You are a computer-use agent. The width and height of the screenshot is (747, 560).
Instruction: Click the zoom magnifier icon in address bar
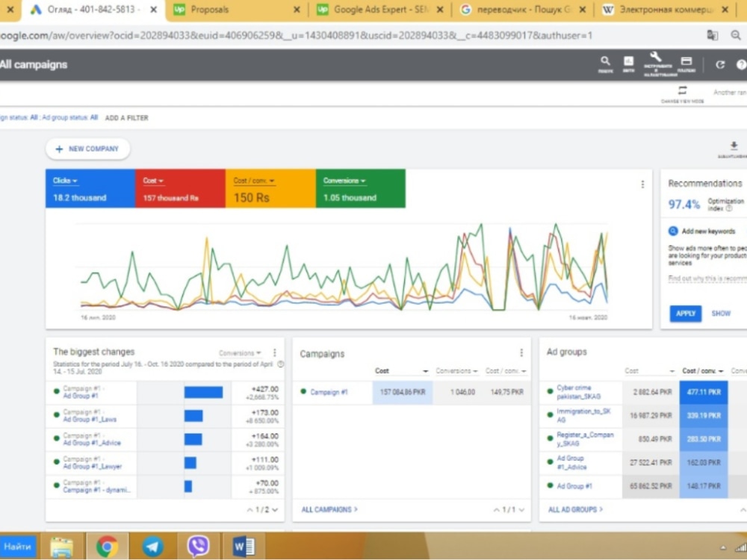tap(736, 35)
